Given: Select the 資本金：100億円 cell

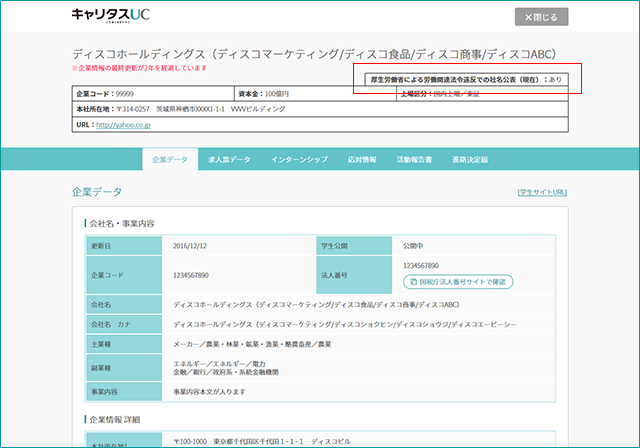Looking at the screenshot, I should pyautogui.click(x=316, y=94).
